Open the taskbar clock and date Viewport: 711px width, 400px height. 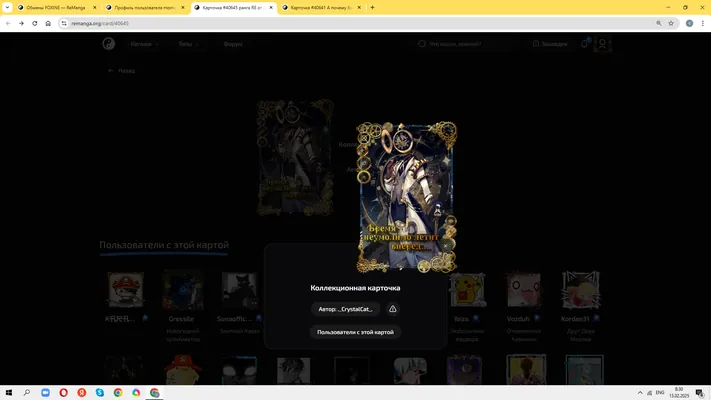point(679,393)
